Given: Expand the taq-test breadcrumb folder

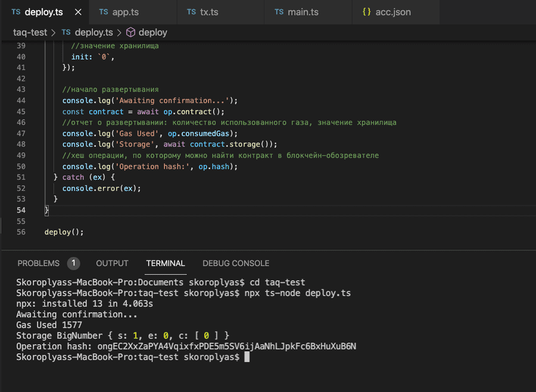Looking at the screenshot, I should coord(30,32).
